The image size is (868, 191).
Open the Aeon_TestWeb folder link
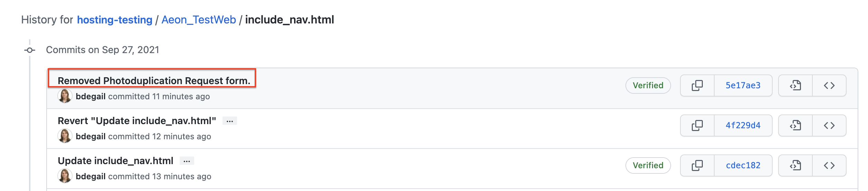[x=199, y=20]
